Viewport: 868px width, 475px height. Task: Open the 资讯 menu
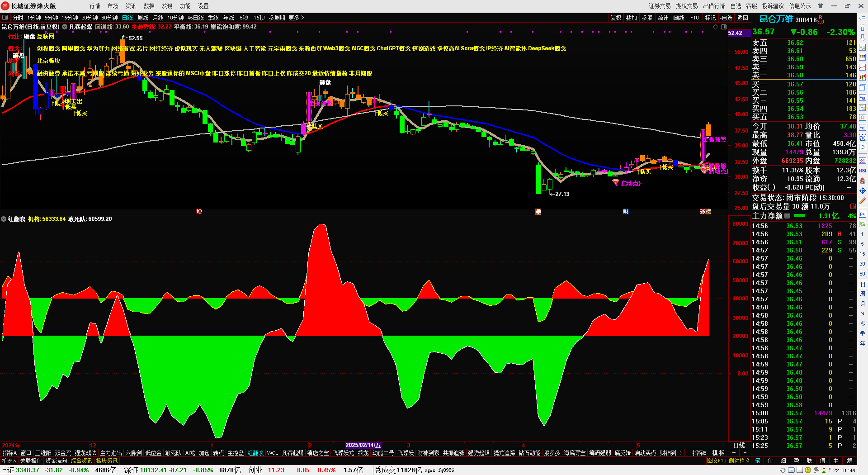coord(131,6)
